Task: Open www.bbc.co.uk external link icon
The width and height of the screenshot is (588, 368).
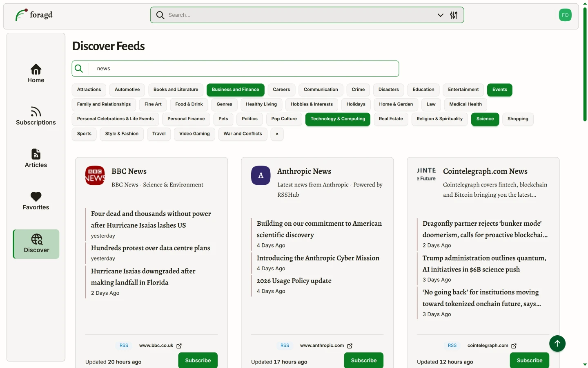Action: point(179,346)
